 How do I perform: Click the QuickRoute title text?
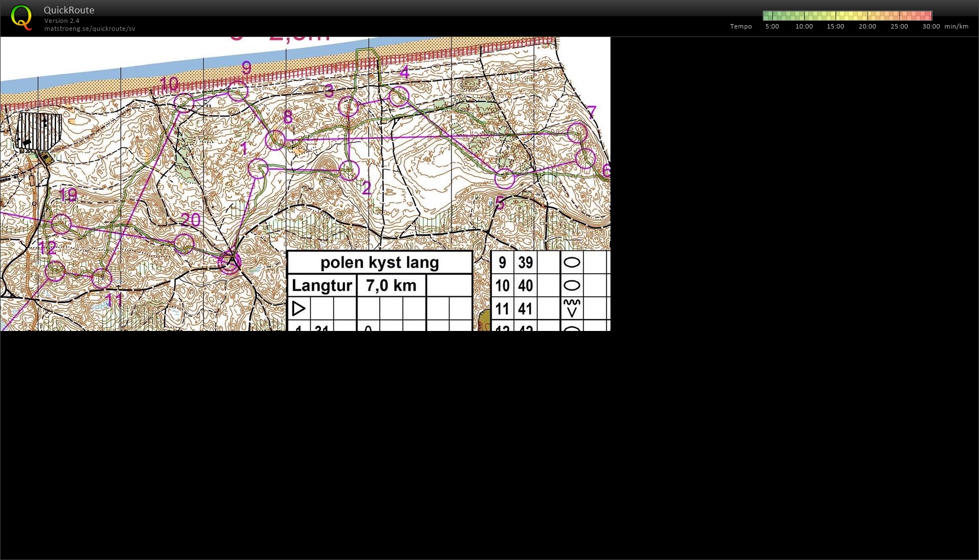(69, 10)
